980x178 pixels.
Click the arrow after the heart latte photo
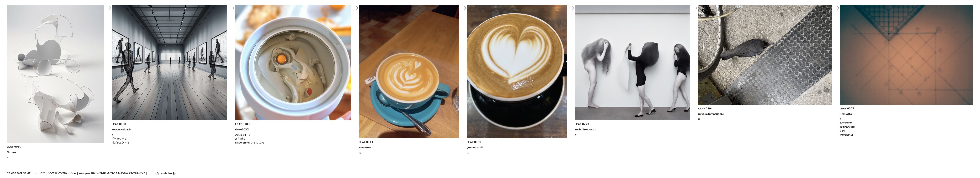tap(571, 8)
